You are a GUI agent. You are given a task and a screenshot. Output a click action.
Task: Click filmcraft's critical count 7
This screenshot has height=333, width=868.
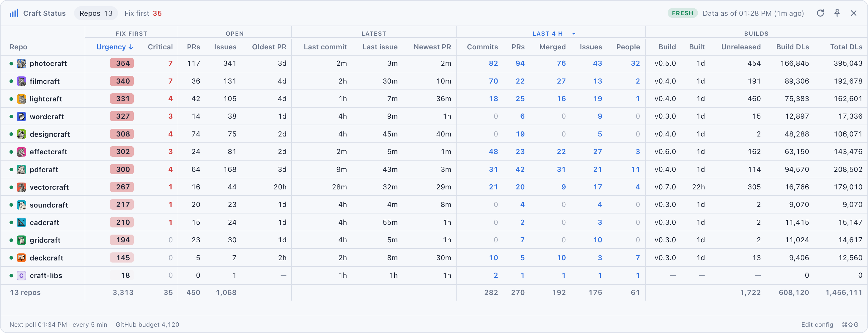(x=171, y=81)
